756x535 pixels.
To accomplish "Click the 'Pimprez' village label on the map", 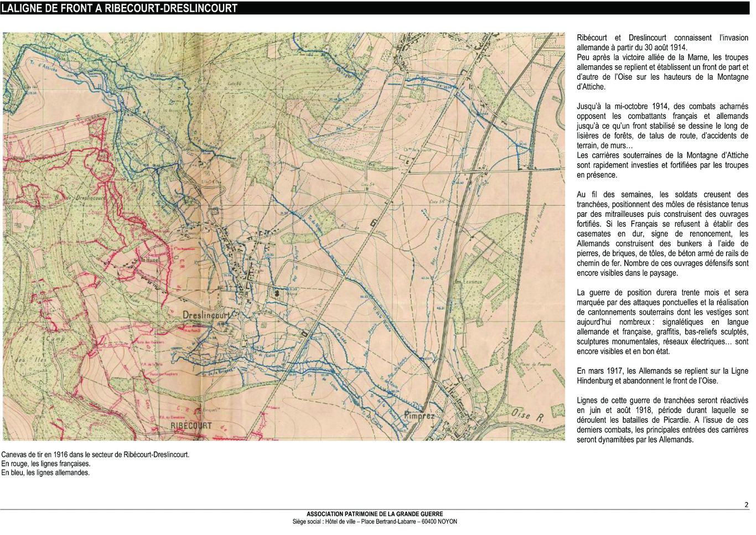I will [420, 415].
